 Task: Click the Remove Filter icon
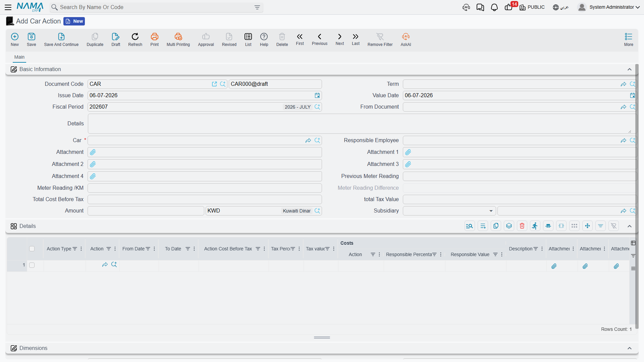coord(380,37)
